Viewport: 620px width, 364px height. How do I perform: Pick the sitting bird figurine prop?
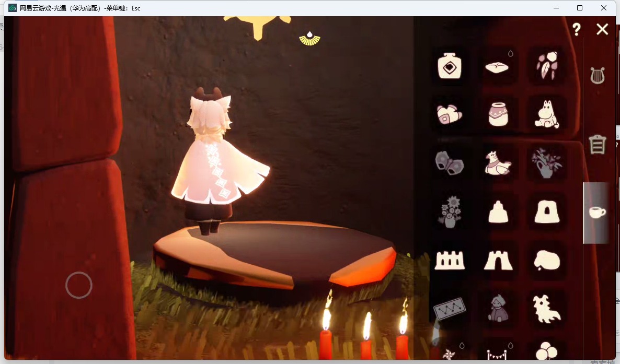(498, 163)
